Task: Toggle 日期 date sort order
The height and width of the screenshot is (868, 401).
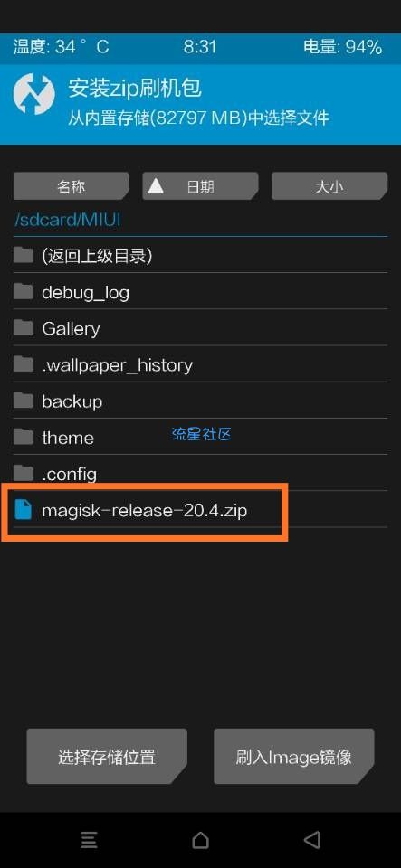Action: pyautogui.click(x=200, y=186)
